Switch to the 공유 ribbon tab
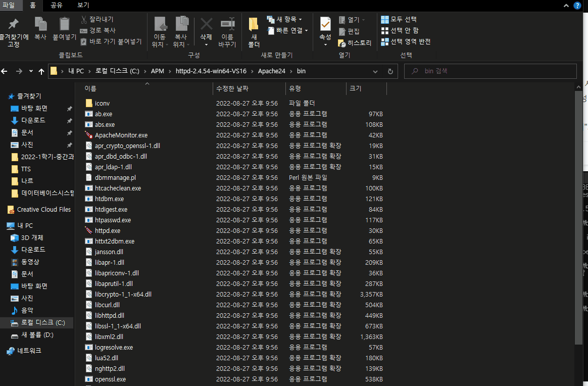 pos(56,5)
